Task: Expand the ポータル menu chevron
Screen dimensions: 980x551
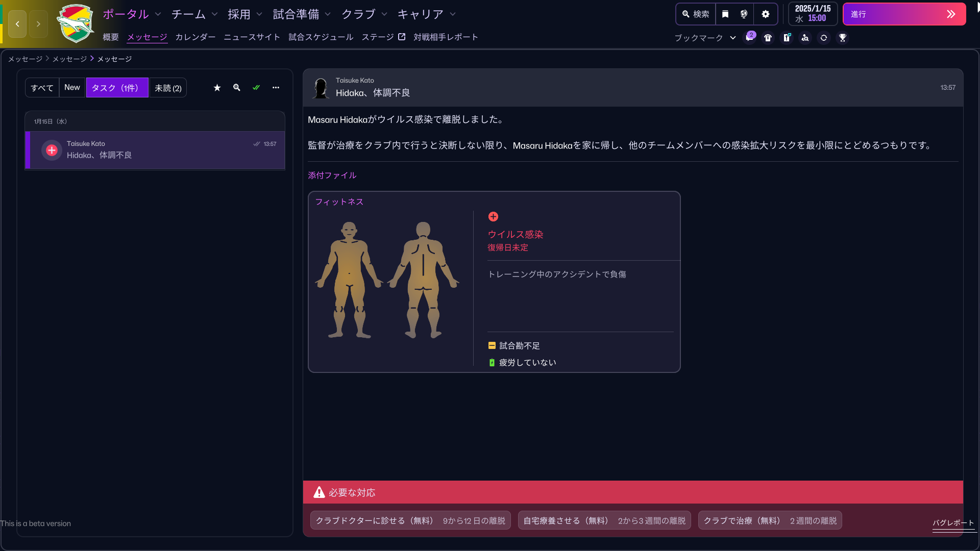Action: (x=158, y=14)
